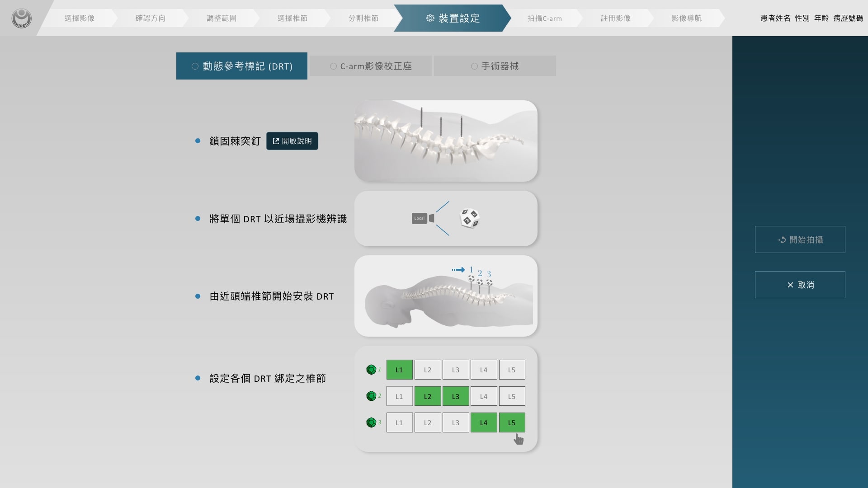Click the external link icon in 開啟說明

click(x=276, y=141)
